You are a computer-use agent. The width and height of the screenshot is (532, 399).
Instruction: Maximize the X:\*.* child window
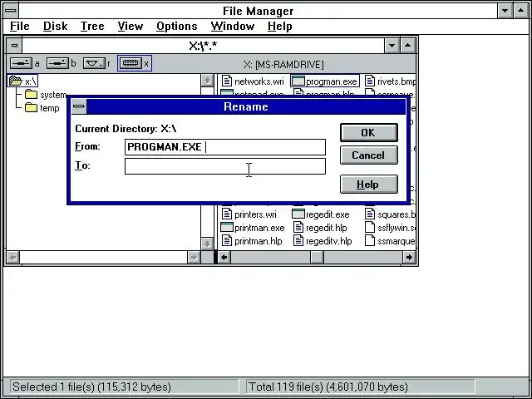coord(408,45)
